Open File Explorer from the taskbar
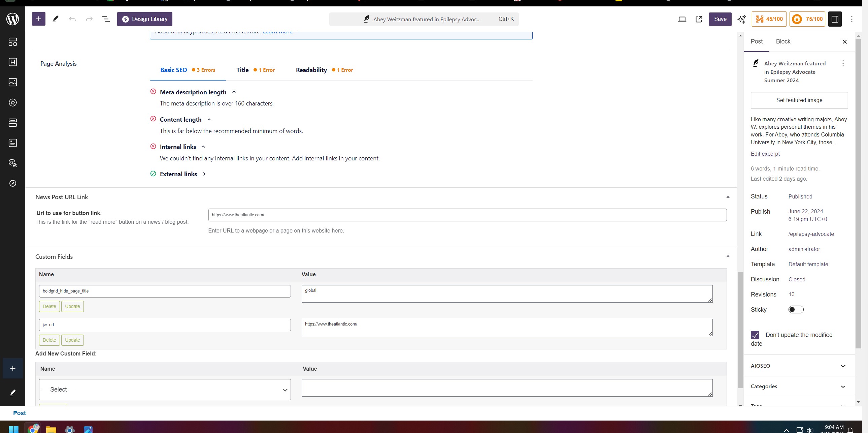 point(51,429)
